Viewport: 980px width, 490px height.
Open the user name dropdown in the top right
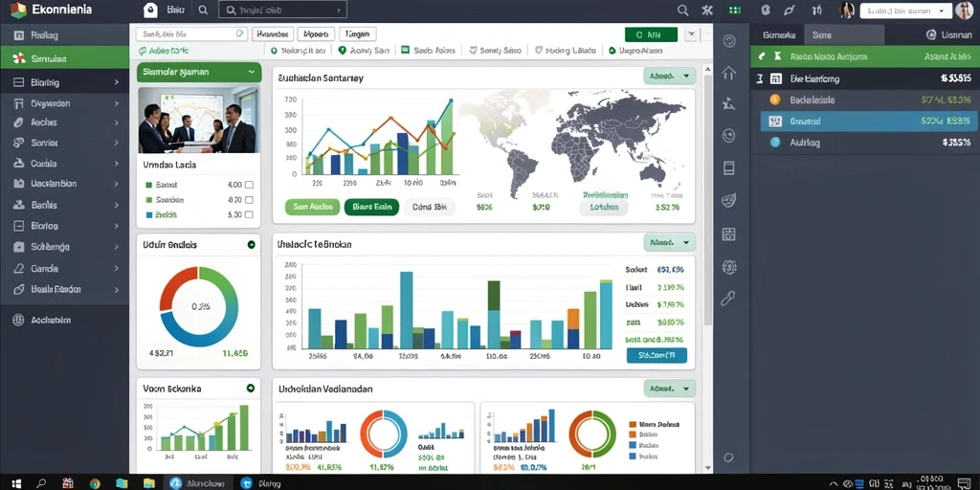point(905,11)
